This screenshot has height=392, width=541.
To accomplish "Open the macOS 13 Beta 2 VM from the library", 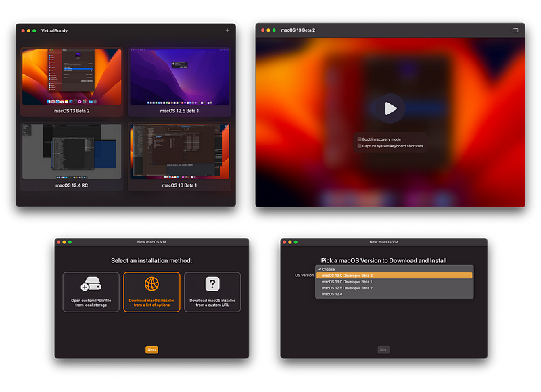I will [72, 78].
